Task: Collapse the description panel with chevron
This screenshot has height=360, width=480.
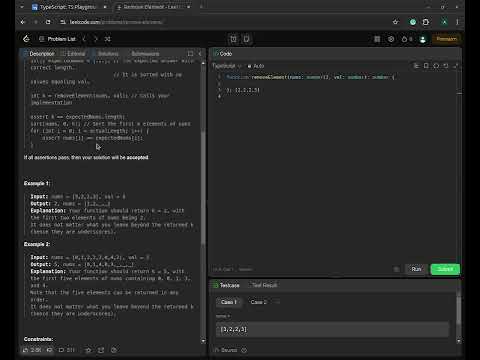Action: (x=200, y=54)
